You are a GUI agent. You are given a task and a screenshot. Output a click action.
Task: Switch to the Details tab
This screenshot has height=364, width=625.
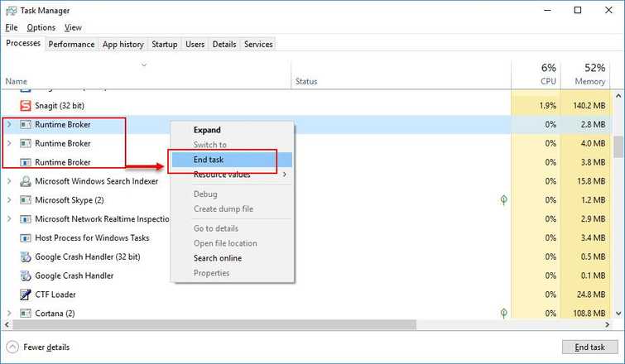click(x=224, y=44)
